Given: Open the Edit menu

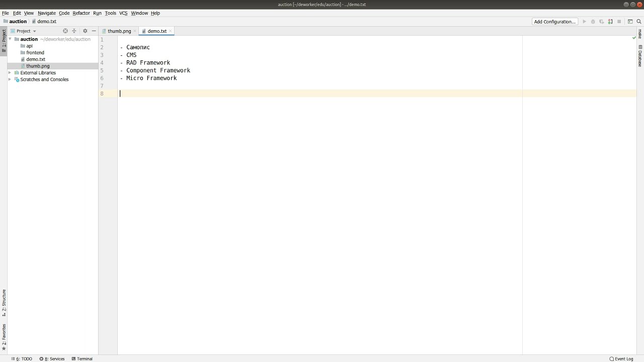Looking at the screenshot, I should point(17,13).
